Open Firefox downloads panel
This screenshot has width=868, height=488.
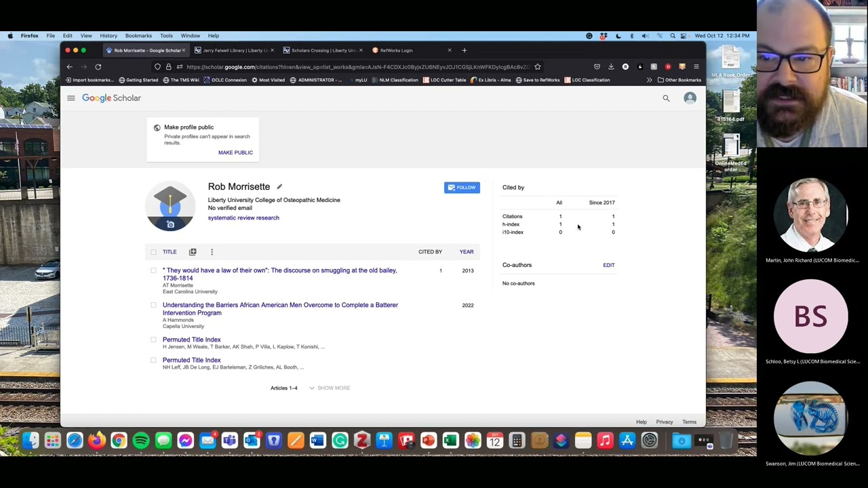(611, 67)
